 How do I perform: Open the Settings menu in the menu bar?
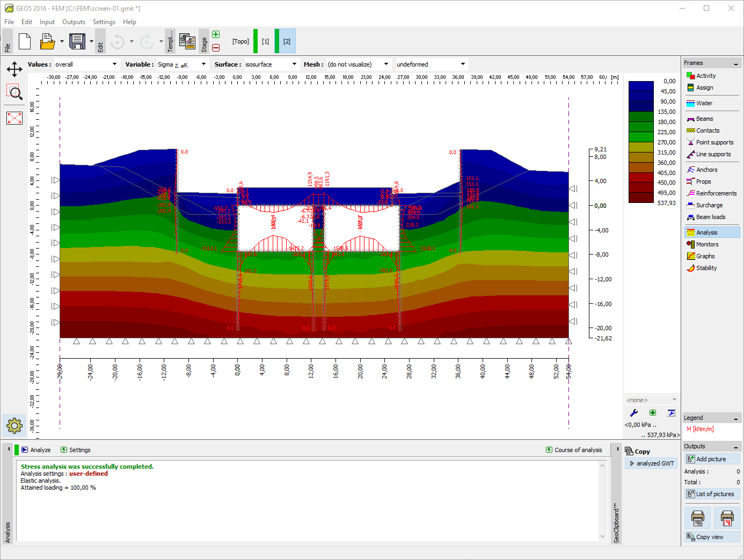click(104, 22)
